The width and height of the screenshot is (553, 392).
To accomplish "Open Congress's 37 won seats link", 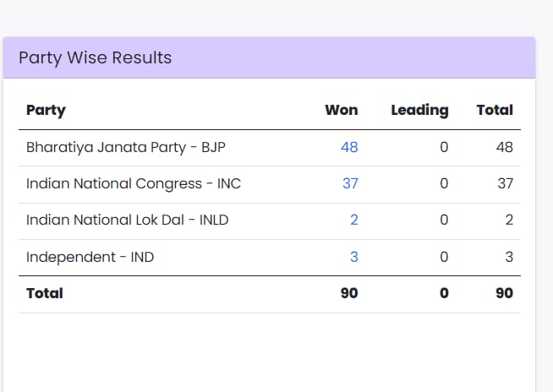I will coord(350,183).
